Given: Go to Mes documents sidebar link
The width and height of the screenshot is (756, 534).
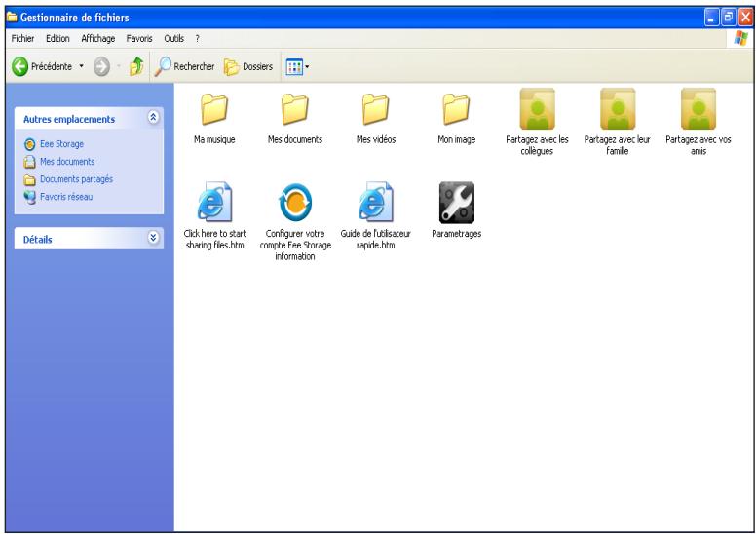Looking at the screenshot, I should [x=67, y=162].
